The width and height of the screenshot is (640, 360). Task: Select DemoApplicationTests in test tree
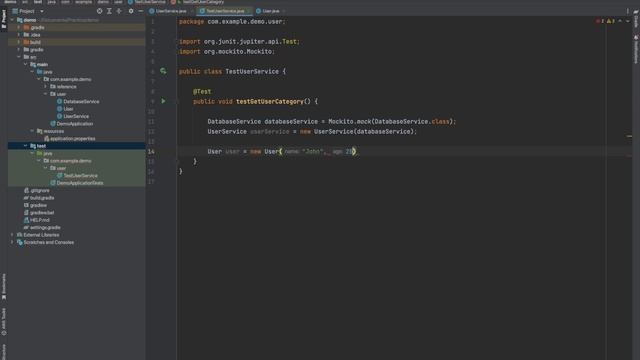tap(80, 183)
